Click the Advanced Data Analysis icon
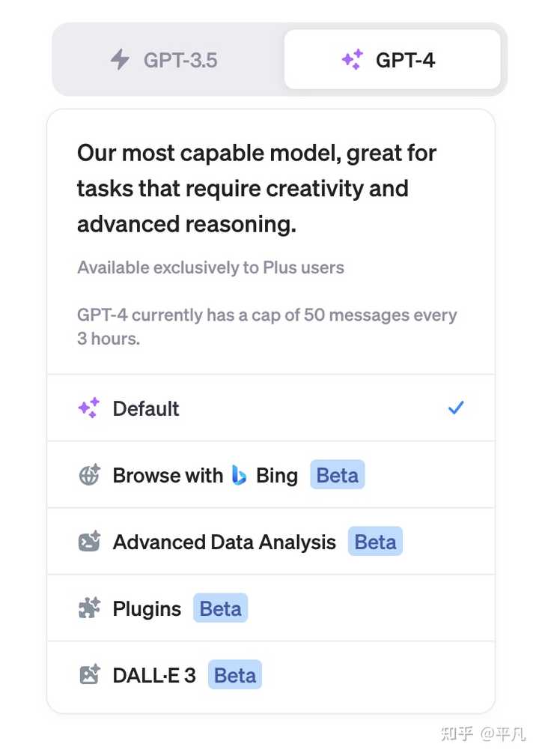This screenshot has width=539, height=756. [88, 542]
